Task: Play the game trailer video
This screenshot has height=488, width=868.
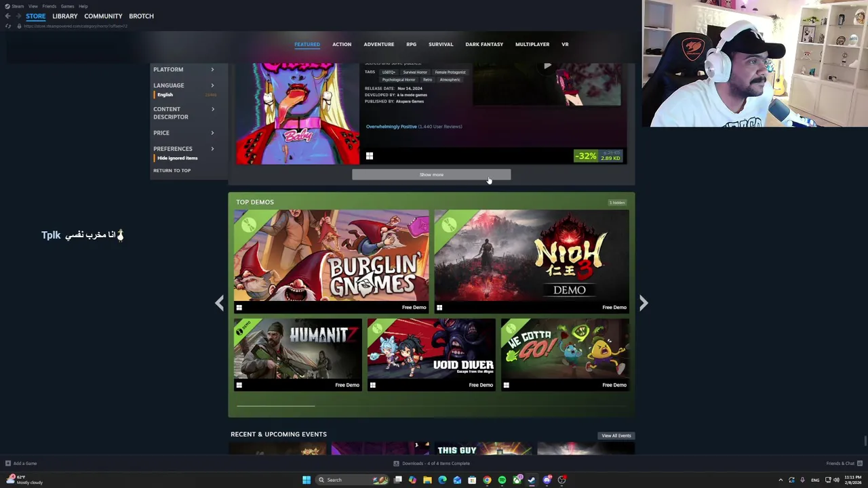Action: pos(547,66)
